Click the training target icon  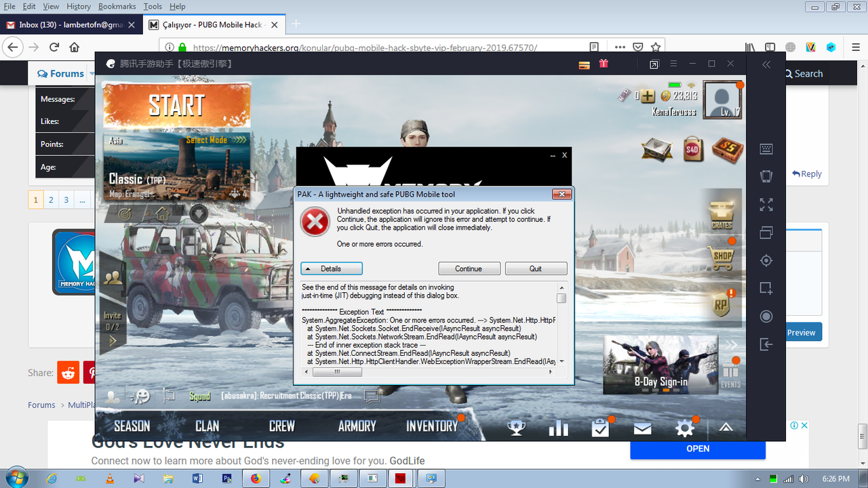(125, 213)
